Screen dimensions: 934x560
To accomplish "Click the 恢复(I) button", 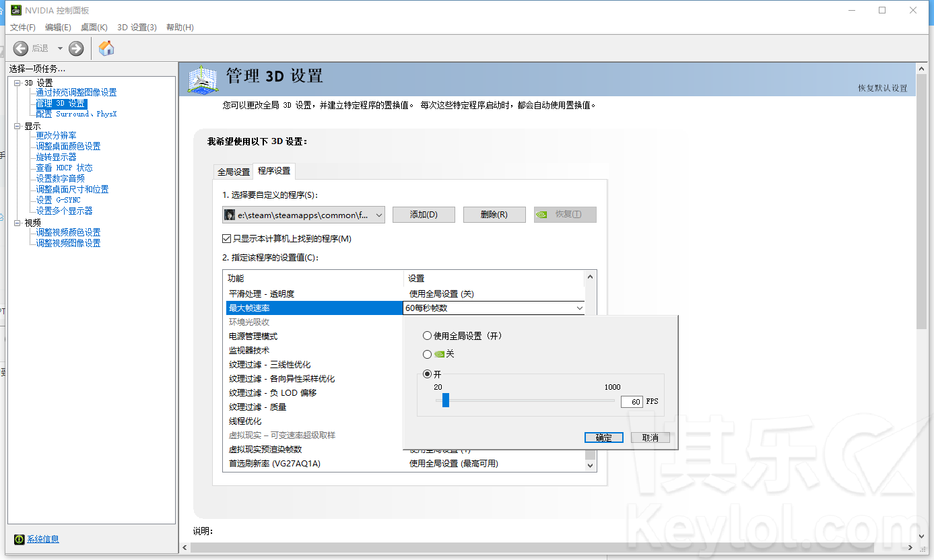I will click(565, 215).
